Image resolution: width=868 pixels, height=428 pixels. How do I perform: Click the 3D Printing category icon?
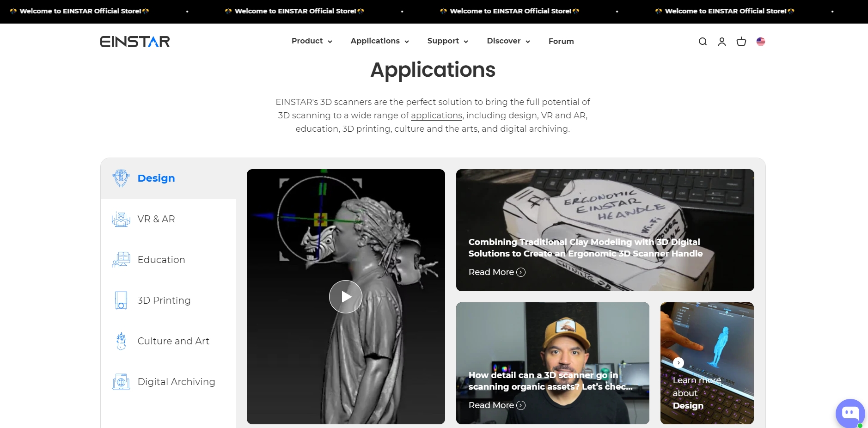coord(121,300)
